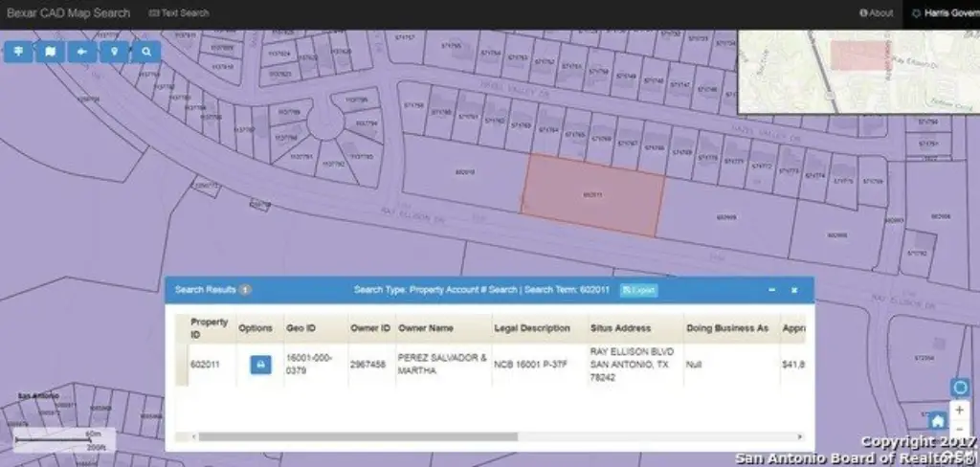Zoom in with the plus button
This screenshot has width=980, height=467.
click(960, 410)
